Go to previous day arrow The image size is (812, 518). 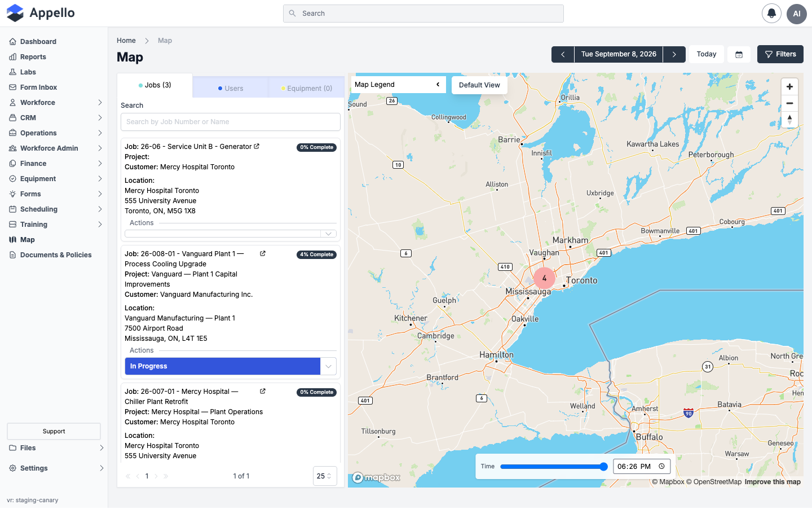pos(563,55)
